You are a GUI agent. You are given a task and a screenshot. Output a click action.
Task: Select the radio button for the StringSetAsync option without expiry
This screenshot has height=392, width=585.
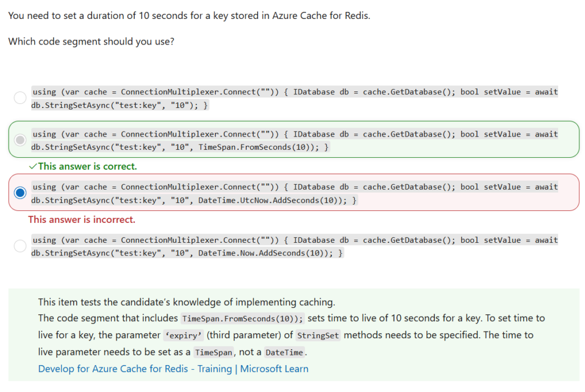click(20, 98)
